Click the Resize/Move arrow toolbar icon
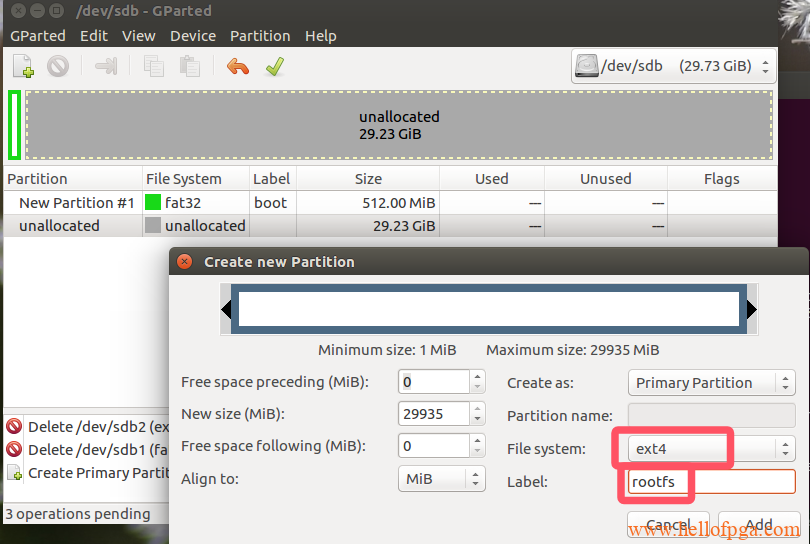810x544 pixels. (x=106, y=66)
